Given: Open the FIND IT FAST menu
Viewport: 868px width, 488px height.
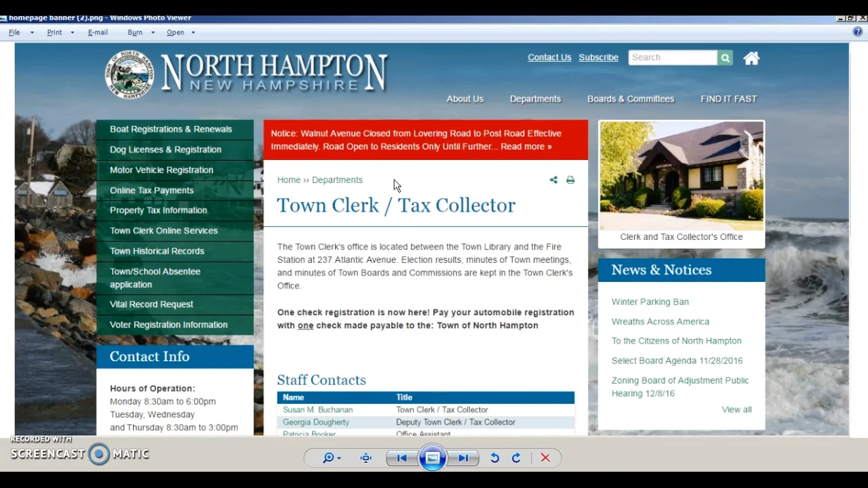Looking at the screenshot, I should click(728, 99).
